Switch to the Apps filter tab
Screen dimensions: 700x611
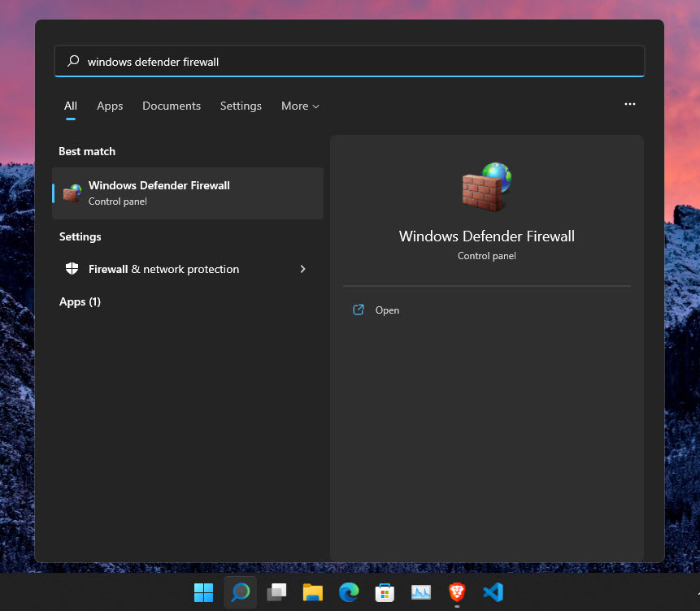click(110, 106)
